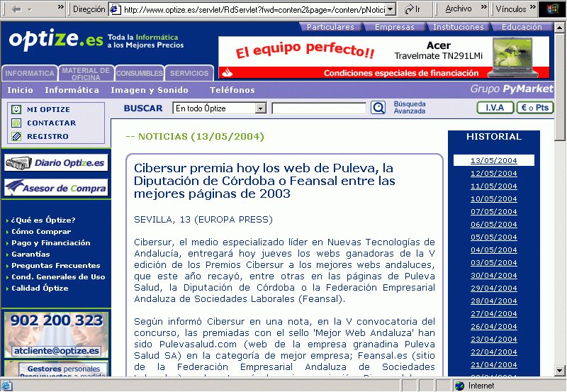Open the Vínculos links toolbar
The width and height of the screenshot is (567, 392).
tap(511, 9)
